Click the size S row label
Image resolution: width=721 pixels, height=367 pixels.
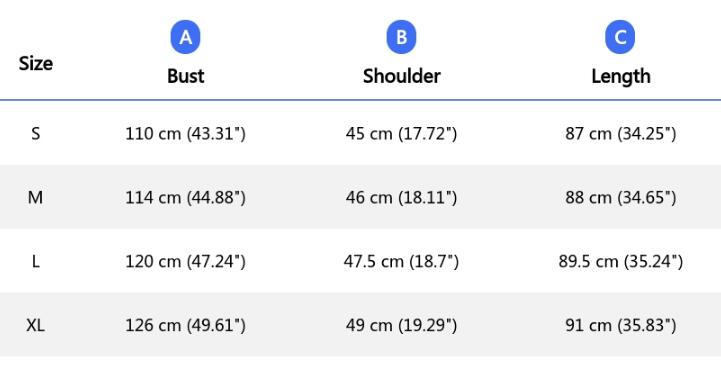[35, 134]
